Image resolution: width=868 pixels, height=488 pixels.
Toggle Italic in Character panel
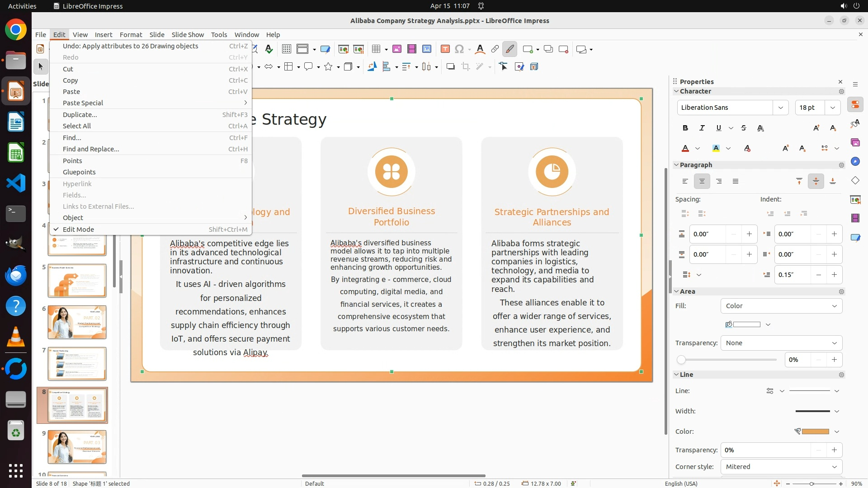[x=702, y=128]
